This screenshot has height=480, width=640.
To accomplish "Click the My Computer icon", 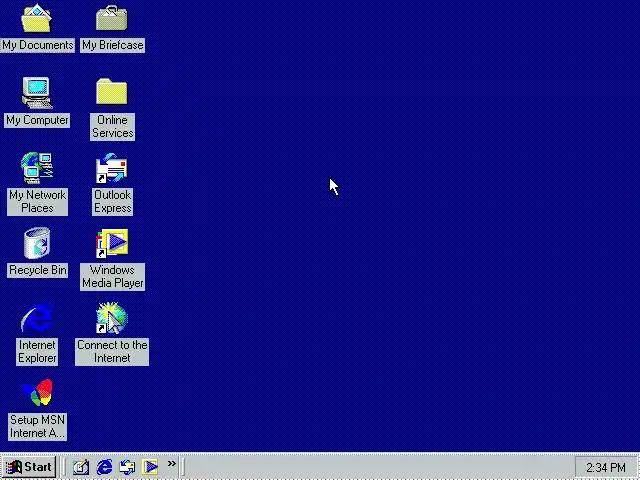I will [37, 93].
